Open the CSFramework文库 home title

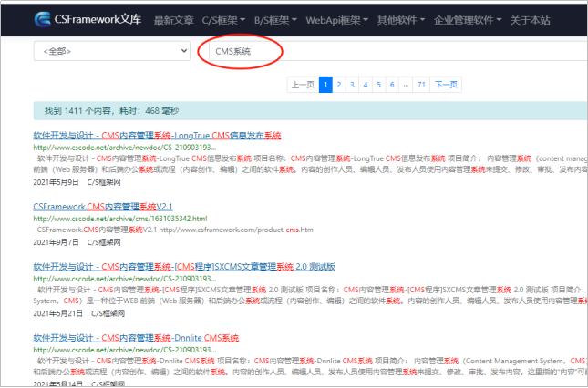coord(98,19)
